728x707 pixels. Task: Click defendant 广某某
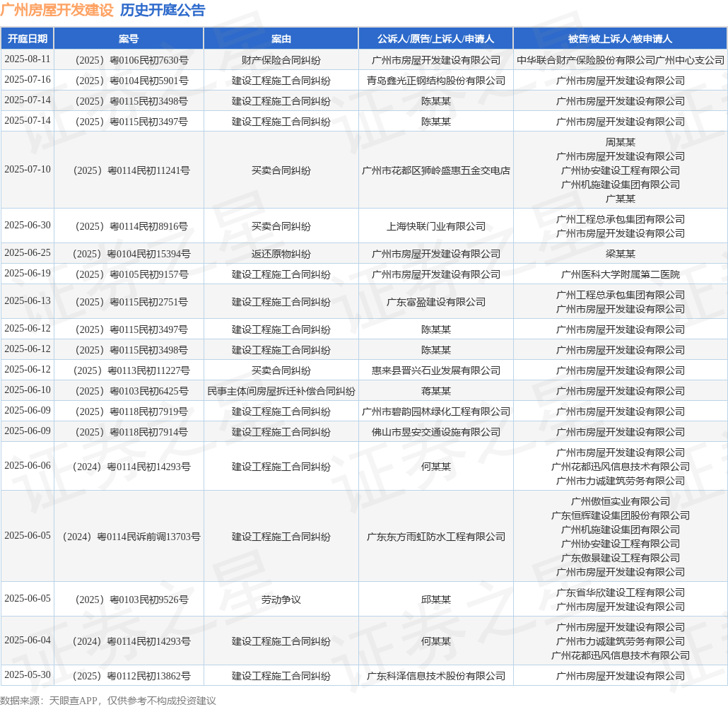click(x=621, y=199)
